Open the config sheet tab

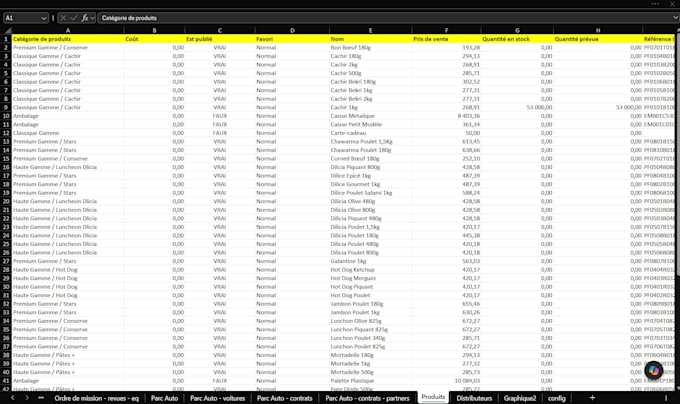pos(556,398)
